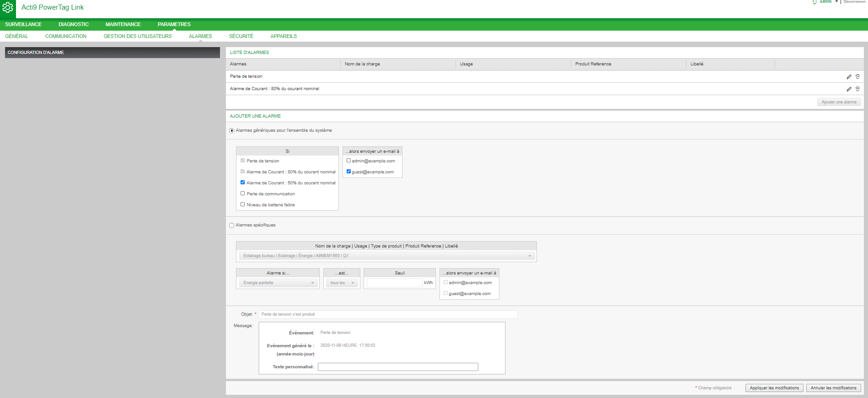This screenshot has width=868, height=398.
Task: Check guest@example.com under specific alarms
Action: [x=445, y=293]
